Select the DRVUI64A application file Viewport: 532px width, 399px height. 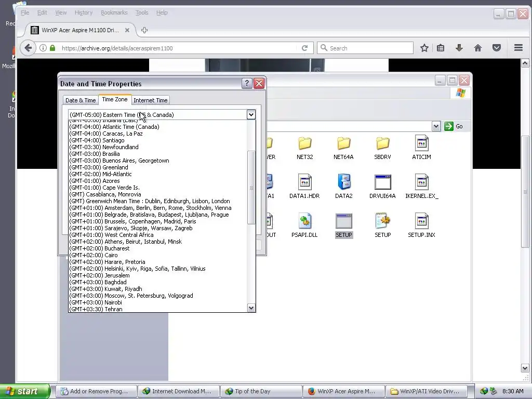382,187
